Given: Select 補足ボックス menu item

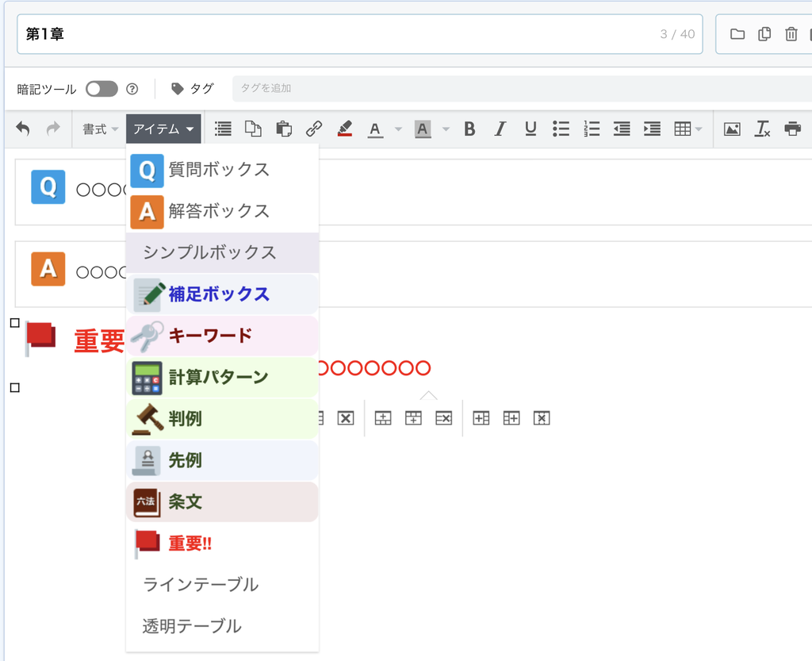Looking at the screenshot, I should point(222,294).
